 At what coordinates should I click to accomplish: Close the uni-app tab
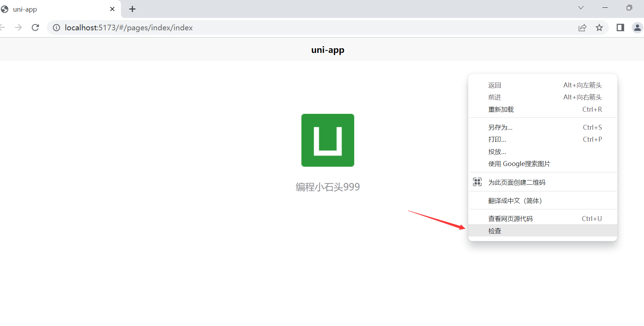(112, 9)
